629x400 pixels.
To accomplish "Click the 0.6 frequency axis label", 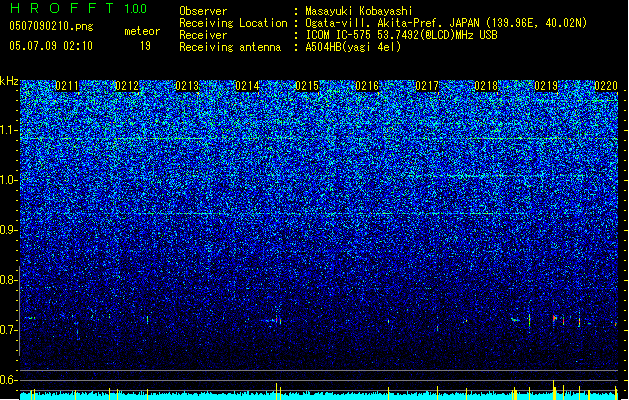I will tap(9, 380).
